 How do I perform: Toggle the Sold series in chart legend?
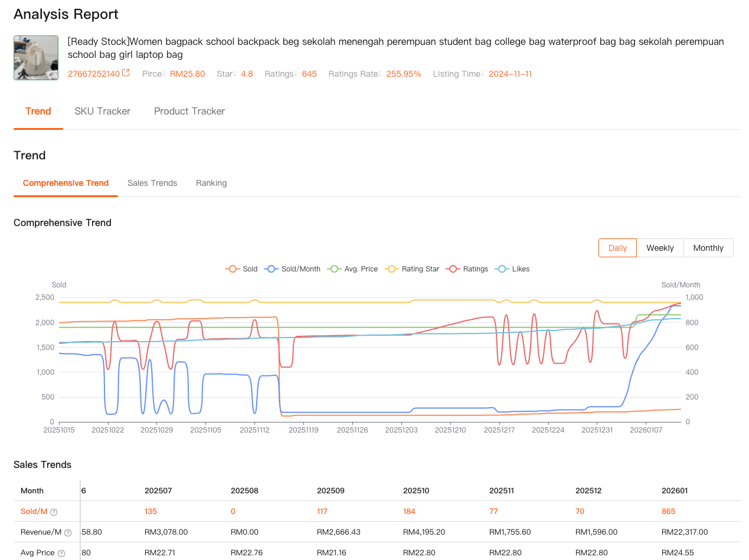click(x=241, y=269)
